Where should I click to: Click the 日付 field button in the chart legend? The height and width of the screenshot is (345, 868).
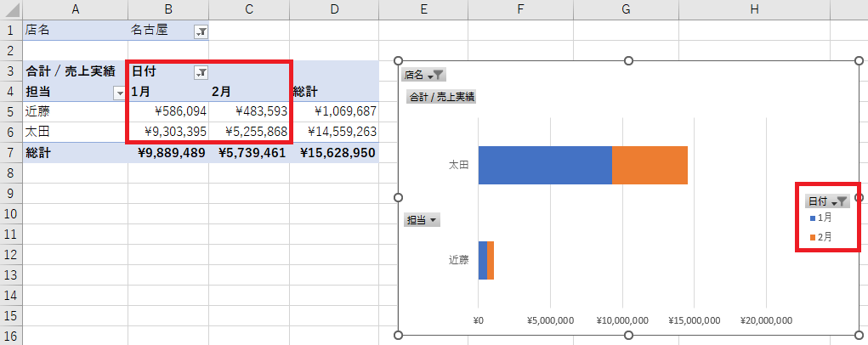[827, 201]
